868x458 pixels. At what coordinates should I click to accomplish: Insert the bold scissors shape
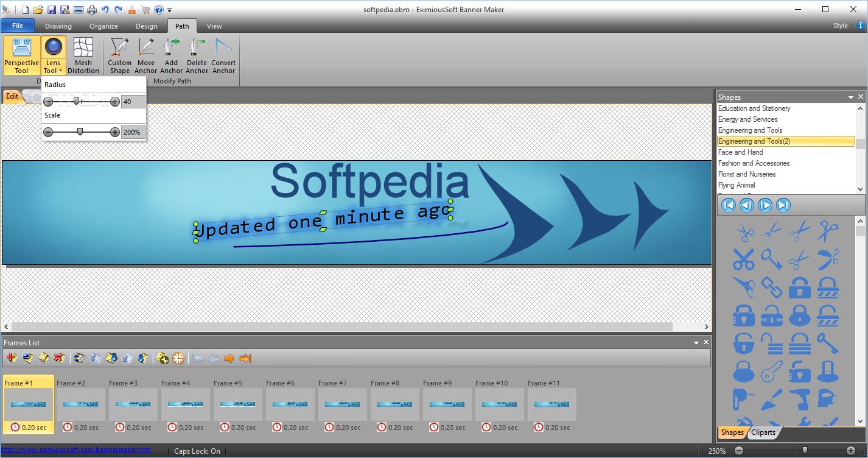[x=743, y=259]
